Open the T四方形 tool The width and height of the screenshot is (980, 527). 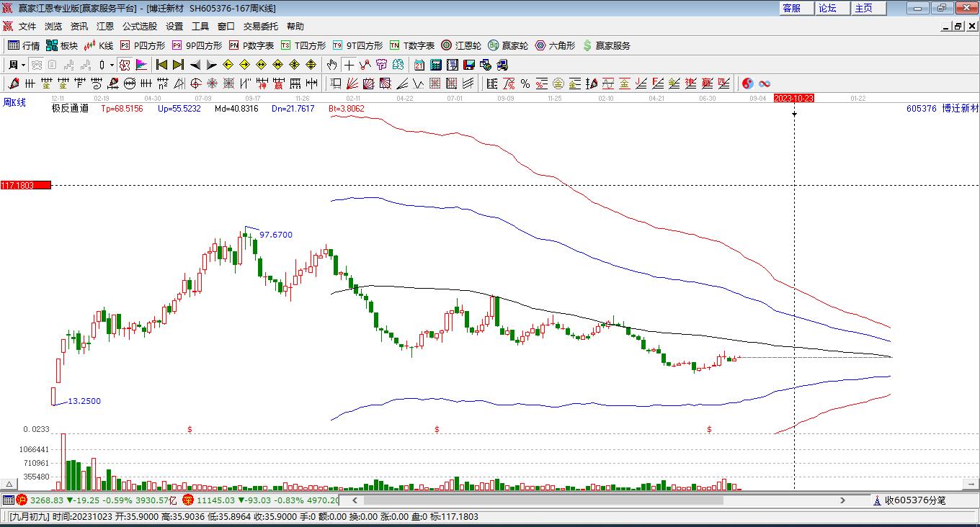point(303,45)
